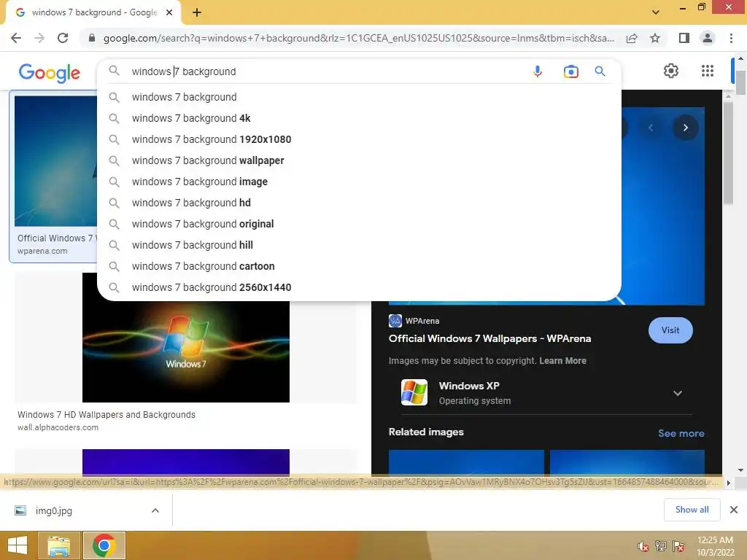Pick suggestion windows 7 background image

tap(359, 182)
